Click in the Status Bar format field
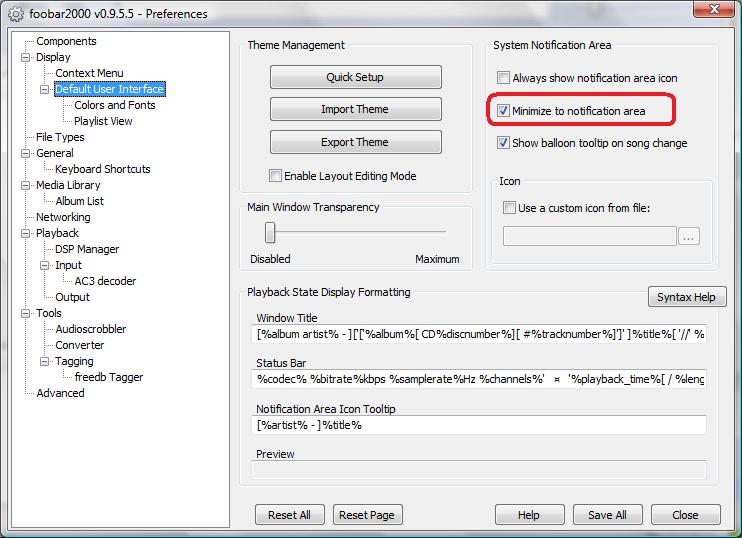The image size is (742, 538). pyautogui.click(x=479, y=379)
